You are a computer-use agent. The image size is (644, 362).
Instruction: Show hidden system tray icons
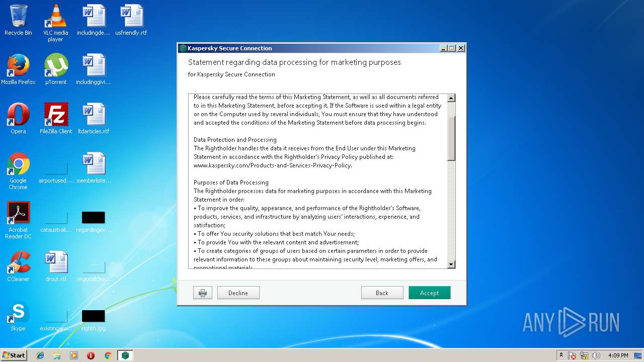pyautogui.click(x=561, y=355)
